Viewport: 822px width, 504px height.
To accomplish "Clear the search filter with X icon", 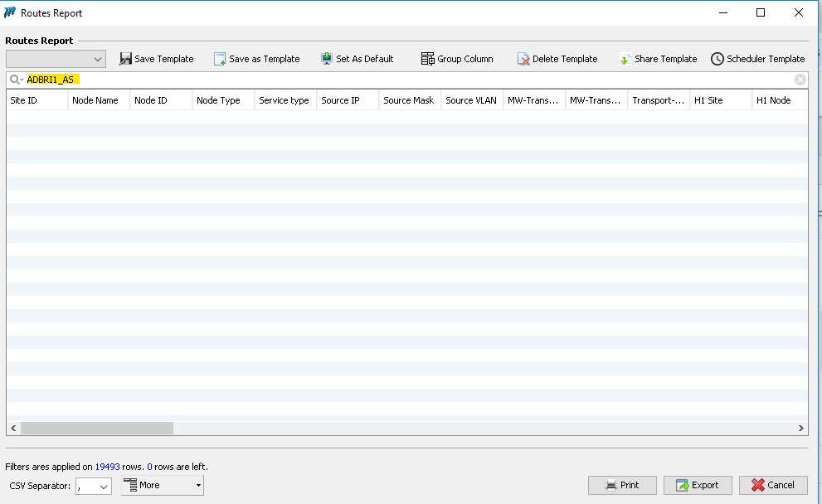I will pos(800,80).
